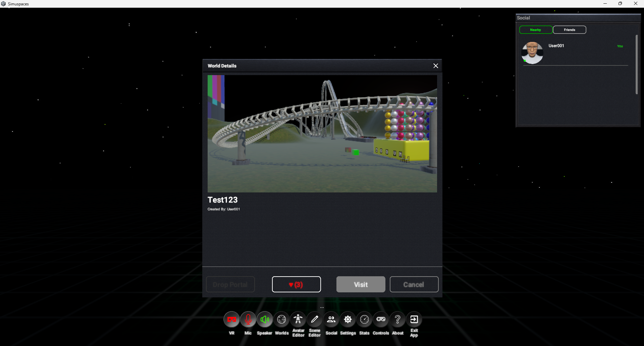Click the Social panel title bar

(x=578, y=18)
